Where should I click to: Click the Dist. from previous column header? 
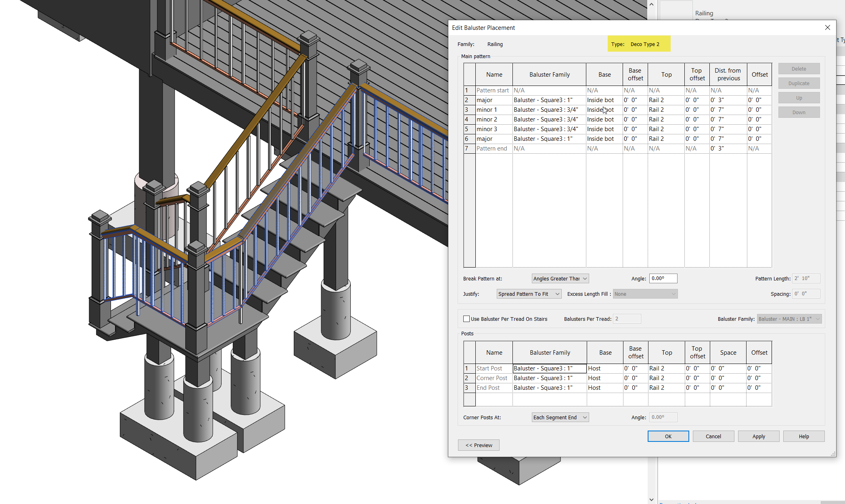[728, 74]
